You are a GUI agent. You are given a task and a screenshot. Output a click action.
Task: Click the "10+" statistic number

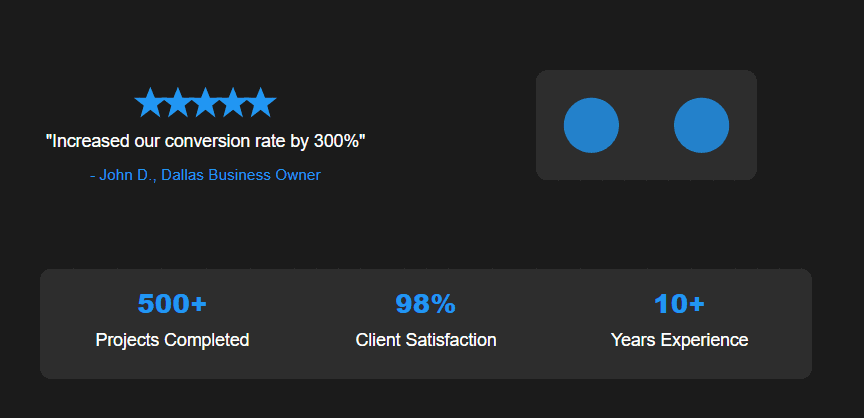click(679, 304)
